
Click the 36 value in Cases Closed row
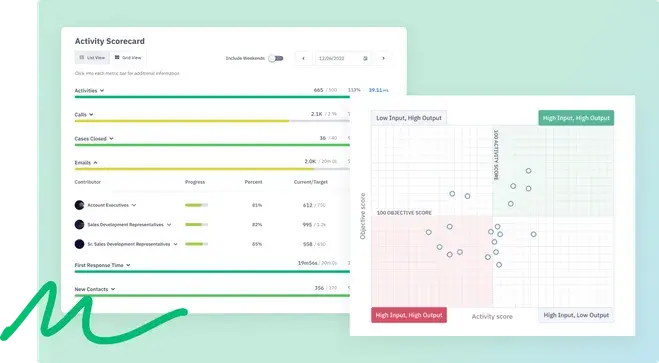323,138
